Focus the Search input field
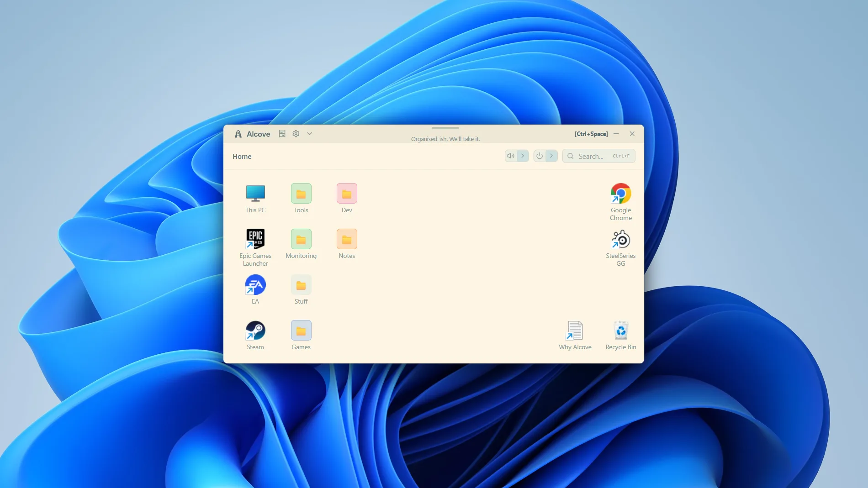 599,156
